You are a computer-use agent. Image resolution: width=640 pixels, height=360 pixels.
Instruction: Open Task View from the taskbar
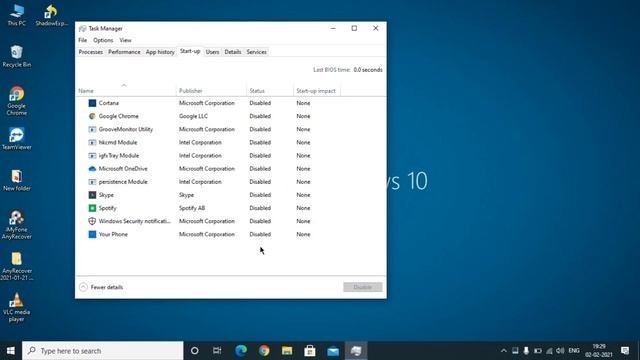click(x=217, y=351)
